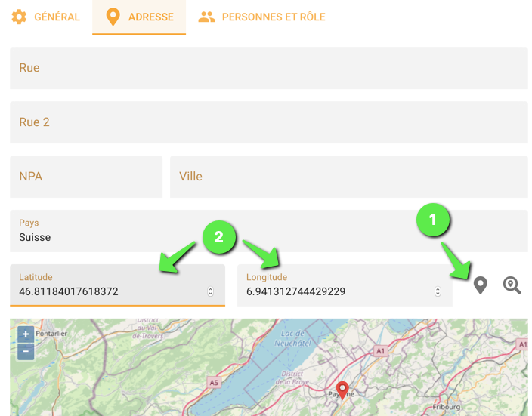Click the magnifier search location icon
The image size is (532, 416).
click(512, 285)
